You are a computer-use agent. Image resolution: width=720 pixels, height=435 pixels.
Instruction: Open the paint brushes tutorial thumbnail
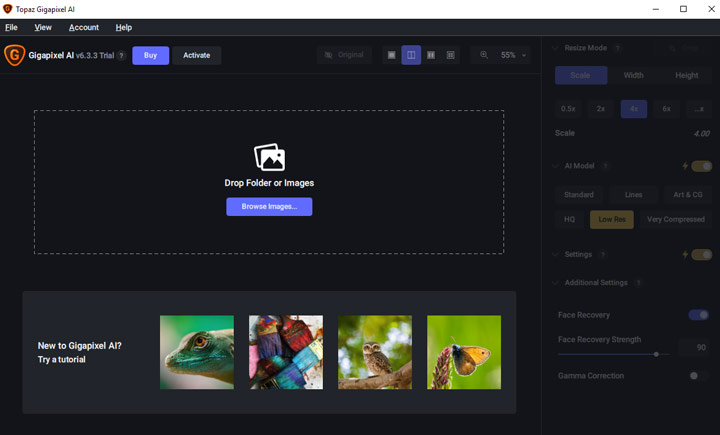tap(286, 352)
